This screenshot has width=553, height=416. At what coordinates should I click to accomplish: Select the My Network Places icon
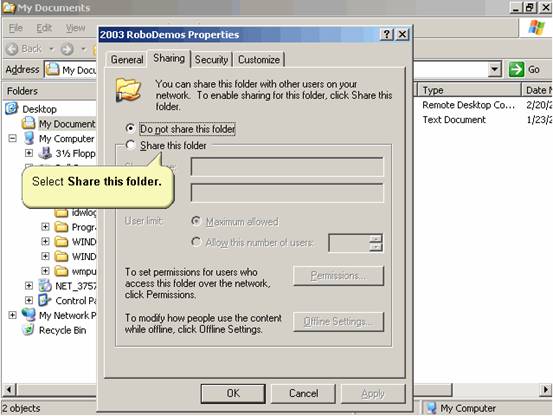[29, 315]
